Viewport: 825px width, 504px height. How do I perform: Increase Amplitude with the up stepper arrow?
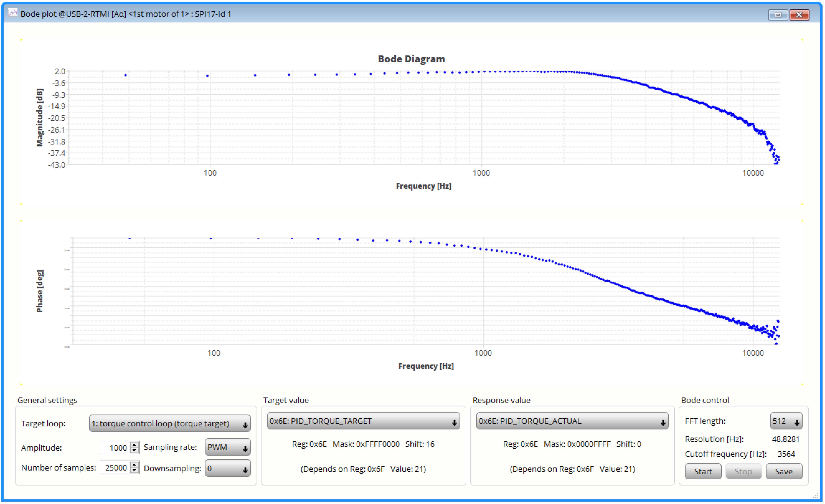[134, 444]
